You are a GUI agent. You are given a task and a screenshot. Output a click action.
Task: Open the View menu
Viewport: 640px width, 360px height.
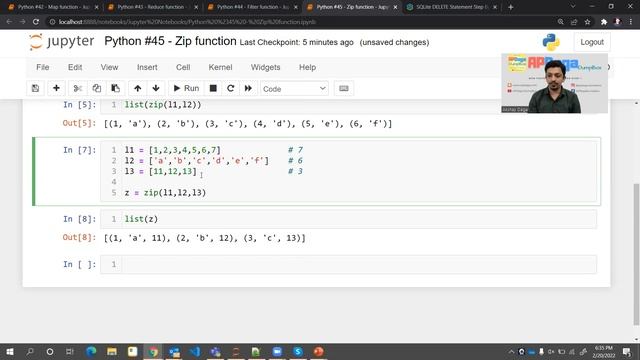109,67
